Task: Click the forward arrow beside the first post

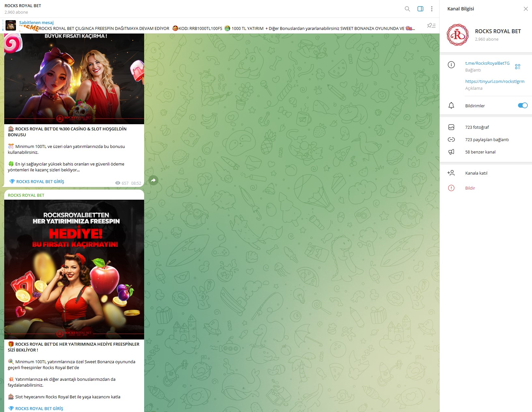Action: point(153,180)
